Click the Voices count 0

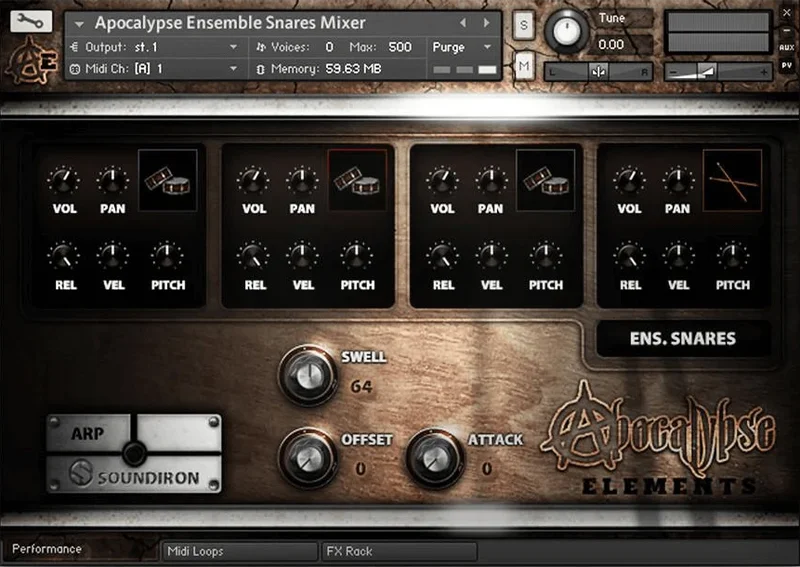[x=330, y=47]
